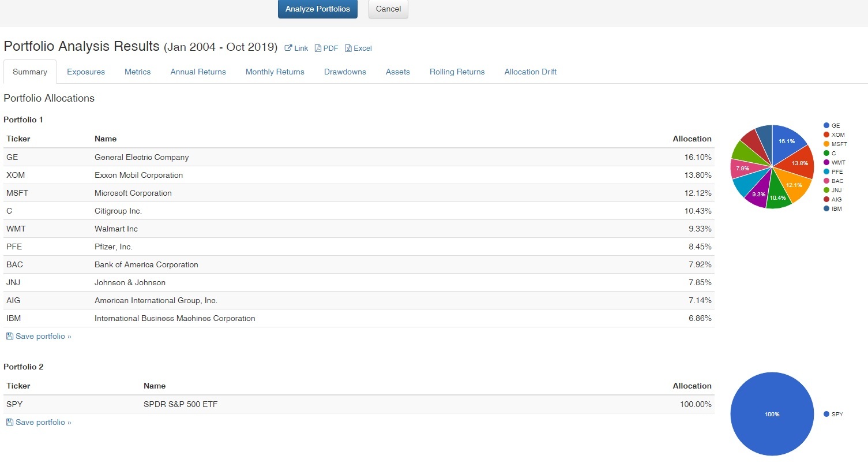Viewport: 868px width, 474px height.
Task: Click the 7.92% allocation value
Action: (700, 264)
